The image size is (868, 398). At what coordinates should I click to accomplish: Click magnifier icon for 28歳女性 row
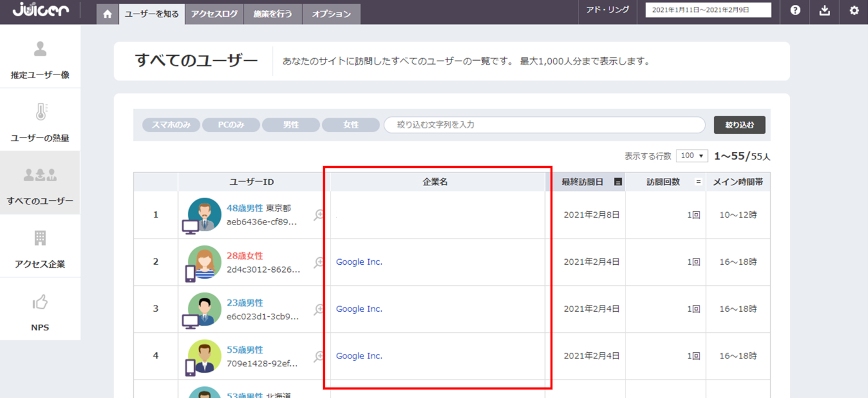pos(319,262)
